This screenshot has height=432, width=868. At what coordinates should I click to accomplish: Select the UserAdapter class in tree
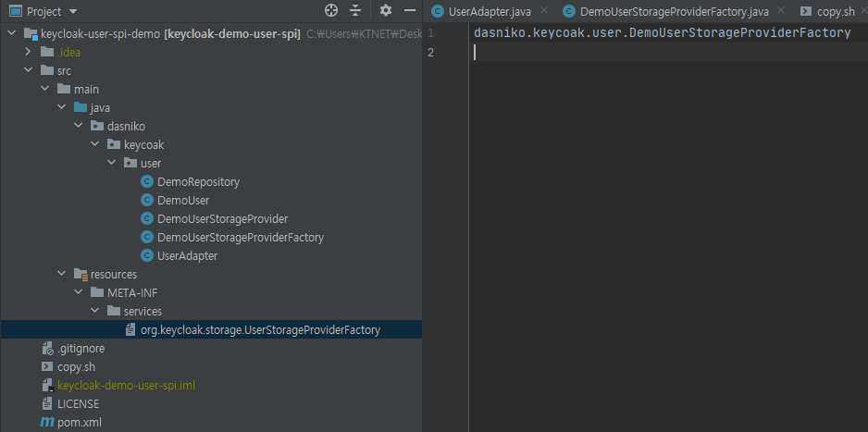pyautogui.click(x=187, y=256)
